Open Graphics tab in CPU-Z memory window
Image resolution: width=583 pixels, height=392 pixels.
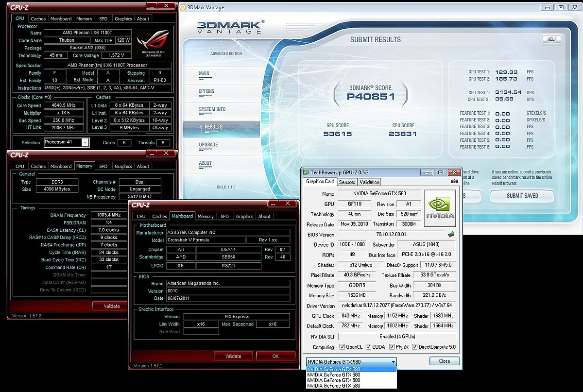click(123, 166)
